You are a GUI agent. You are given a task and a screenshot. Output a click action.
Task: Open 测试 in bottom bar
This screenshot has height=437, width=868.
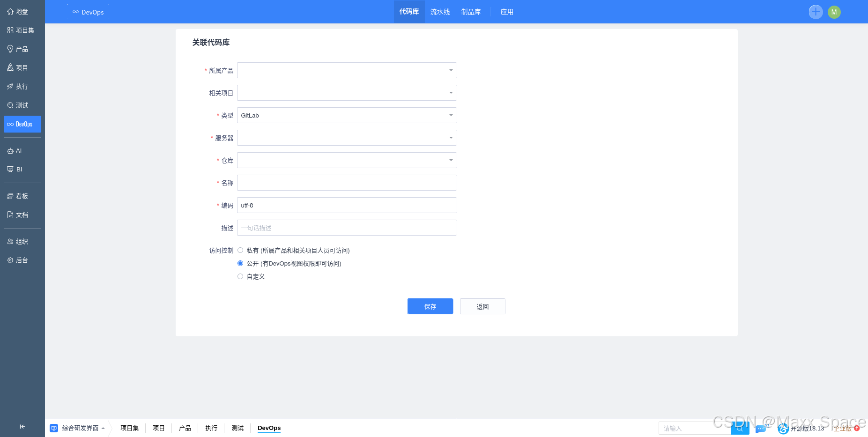pyautogui.click(x=237, y=428)
